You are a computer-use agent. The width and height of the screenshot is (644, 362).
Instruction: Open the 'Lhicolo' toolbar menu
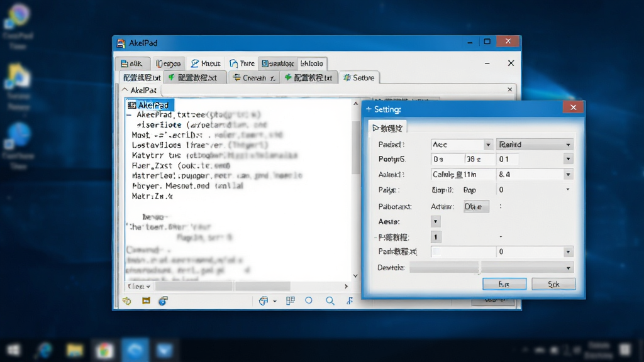[x=312, y=63]
